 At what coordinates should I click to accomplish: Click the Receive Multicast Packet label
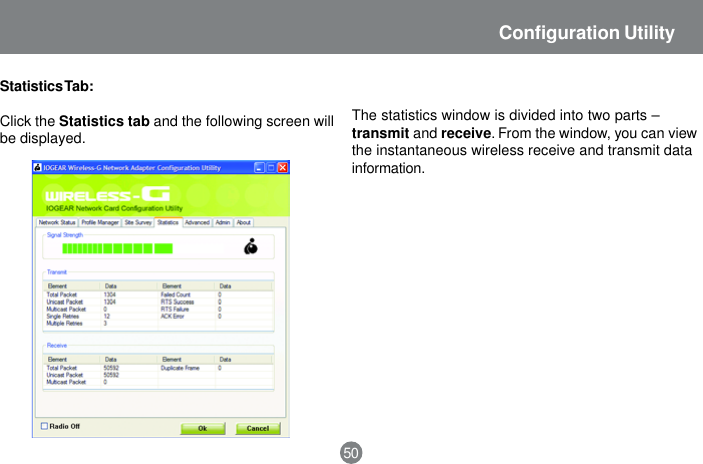point(66,382)
